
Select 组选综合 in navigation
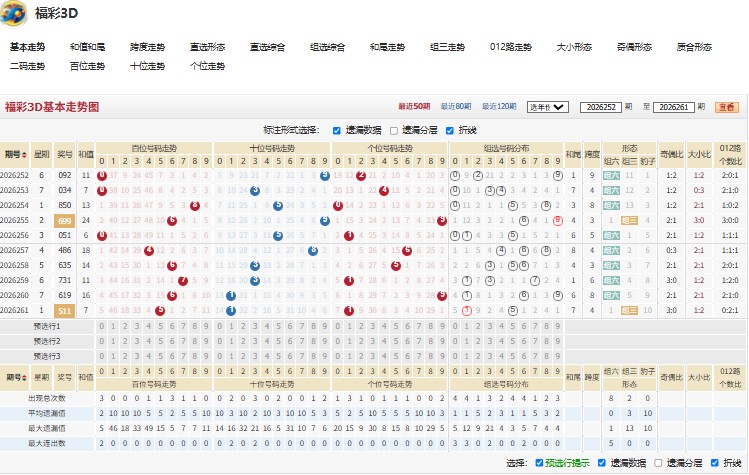click(x=327, y=47)
